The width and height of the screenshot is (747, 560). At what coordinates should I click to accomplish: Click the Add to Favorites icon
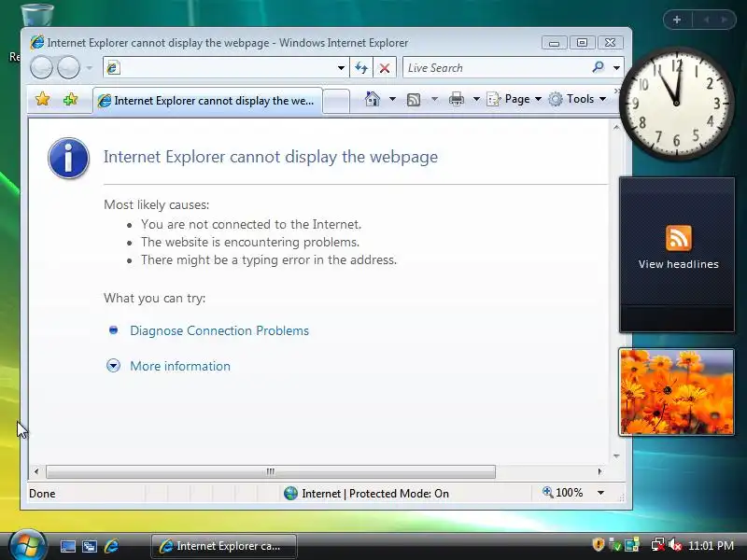pos(71,99)
